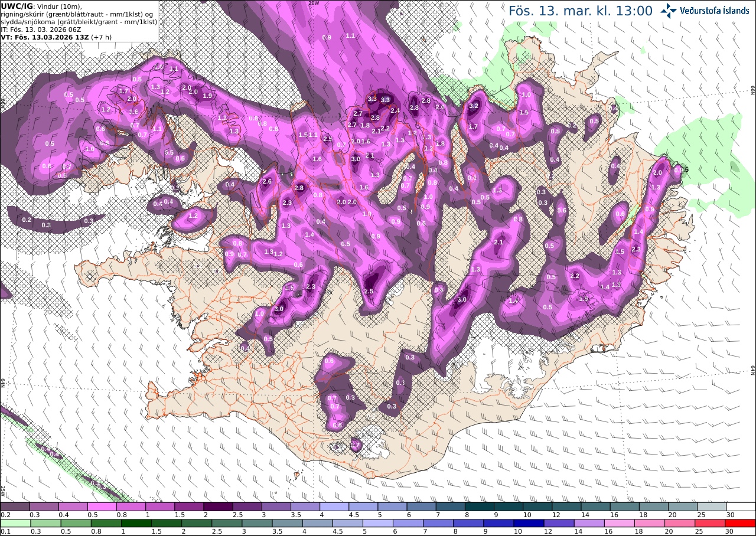Select the lower legend swatch starting at 7
756x536 pixels.
[x=438, y=523]
